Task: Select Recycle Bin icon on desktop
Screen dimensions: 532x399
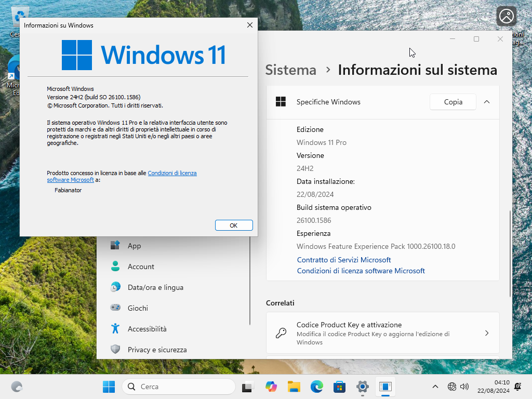Action: [x=15, y=21]
